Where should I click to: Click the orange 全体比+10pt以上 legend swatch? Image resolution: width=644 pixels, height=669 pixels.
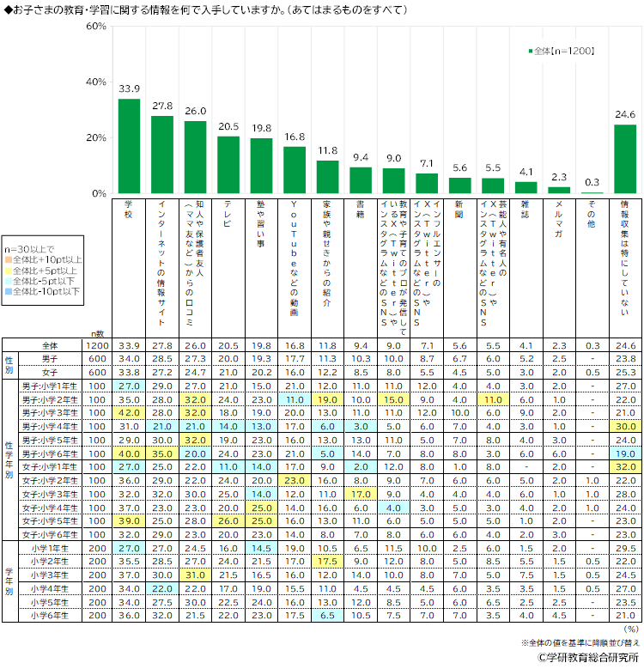click(x=7, y=258)
